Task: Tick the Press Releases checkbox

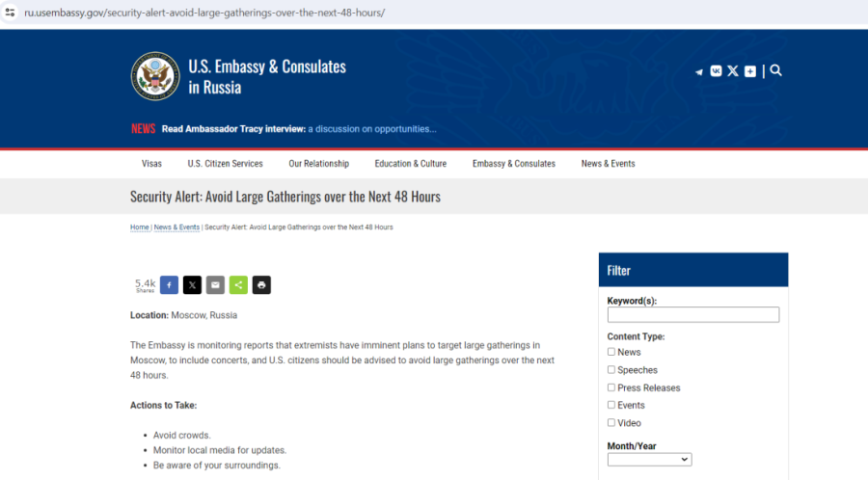Action: (x=611, y=387)
